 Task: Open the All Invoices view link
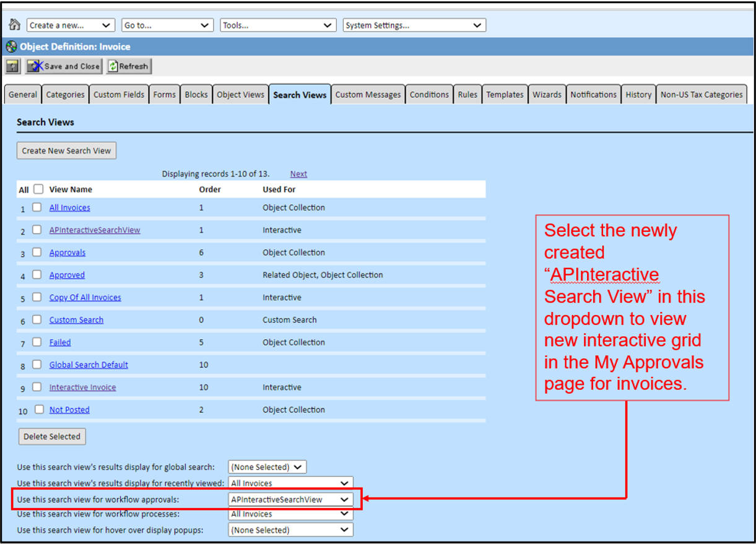pos(70,208)
